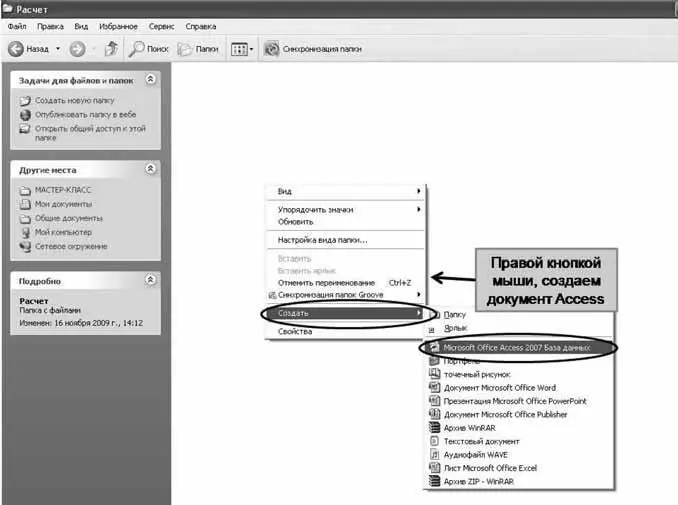
Task: Create new Ярлык from submenu
Action: tap(519, 328)
